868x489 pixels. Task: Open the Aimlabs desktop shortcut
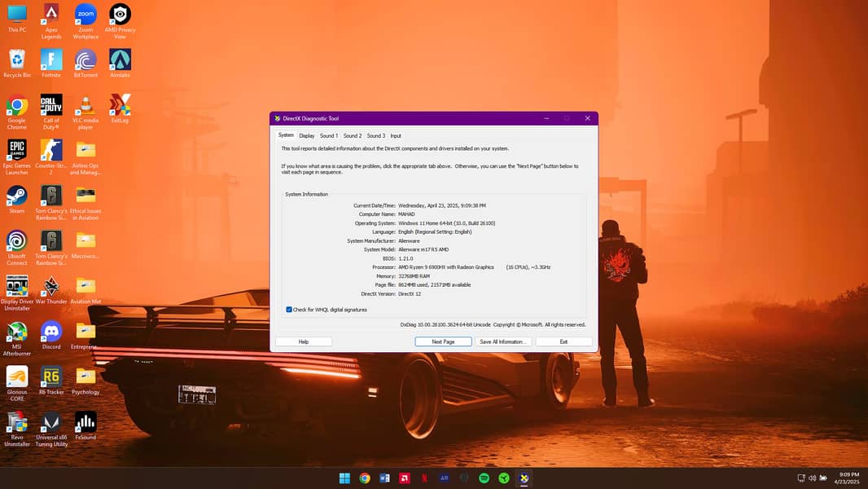pos(120,63)
